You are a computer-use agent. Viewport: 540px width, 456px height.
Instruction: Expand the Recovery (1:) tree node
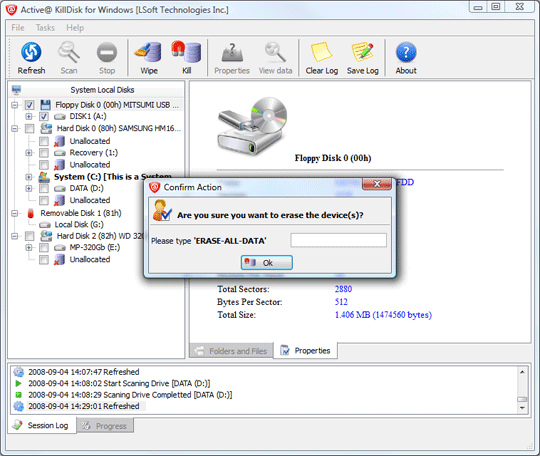[x=29, y=153]
